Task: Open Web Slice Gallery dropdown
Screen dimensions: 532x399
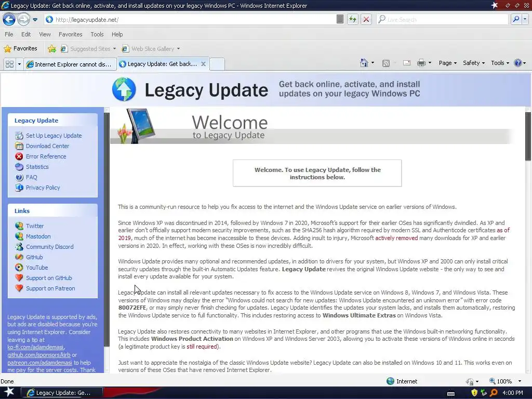Action: click(151, 49)
